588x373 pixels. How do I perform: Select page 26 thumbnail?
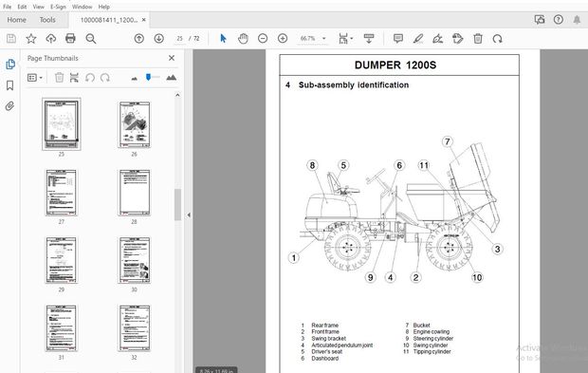click(x=135, y=124)
